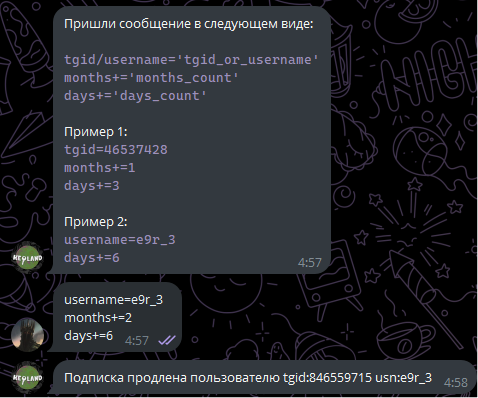This screenshot has width=478, height=398.
Task: Copy the example code days+=3
Action: pos(92,186)
